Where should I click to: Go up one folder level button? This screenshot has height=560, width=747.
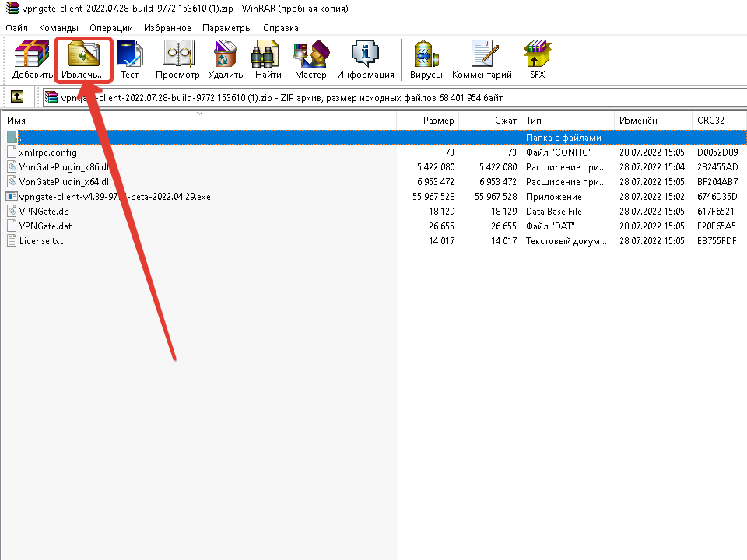click(17, 97)
